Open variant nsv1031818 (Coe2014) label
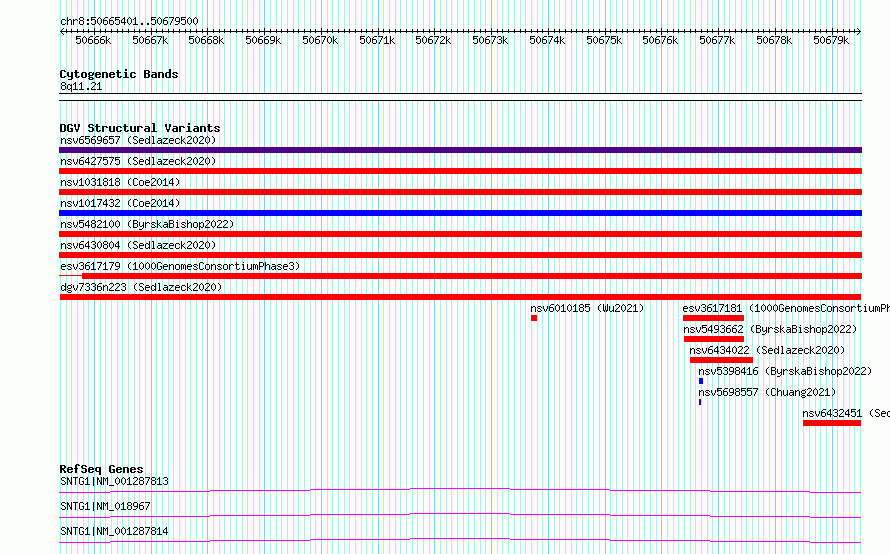The image size is (890, 554). pyautogui.click(x=120, y=182)
